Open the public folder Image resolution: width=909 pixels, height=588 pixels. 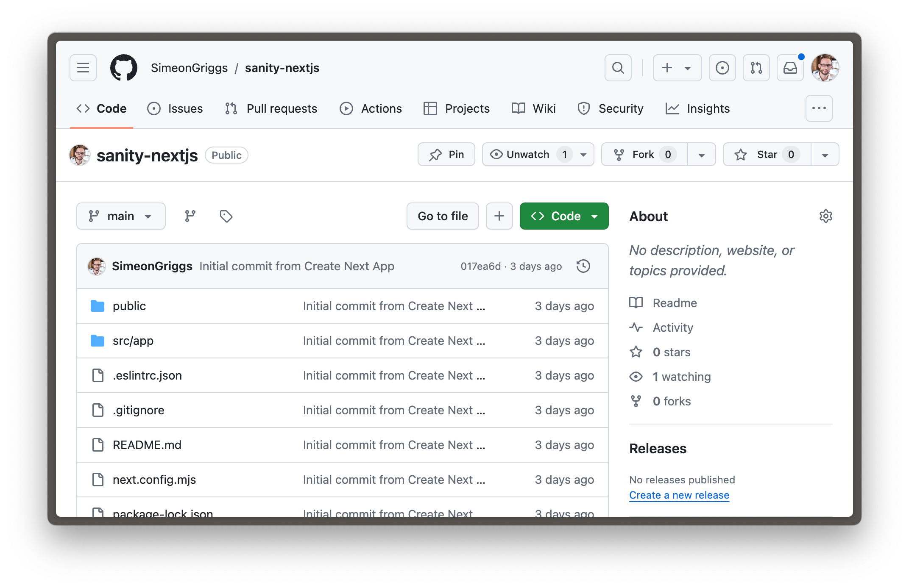coord(129,306)
